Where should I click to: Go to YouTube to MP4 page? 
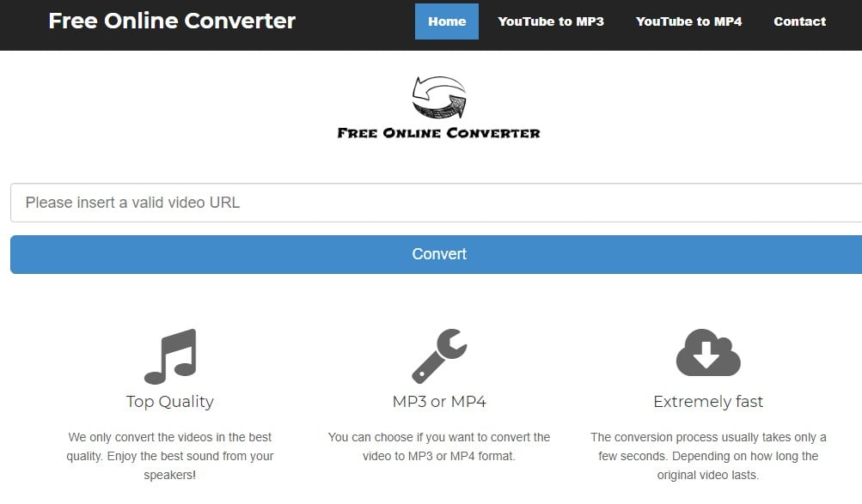click(x=689, y=21)
